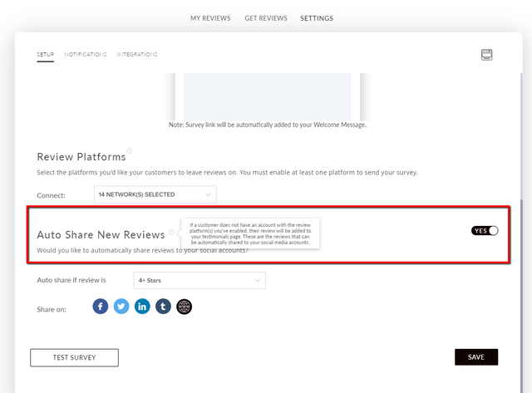Switch to the Notifications tab
The height and width of the screenshot is (393, 532).
pyautogui.click(x=86, y=54)
